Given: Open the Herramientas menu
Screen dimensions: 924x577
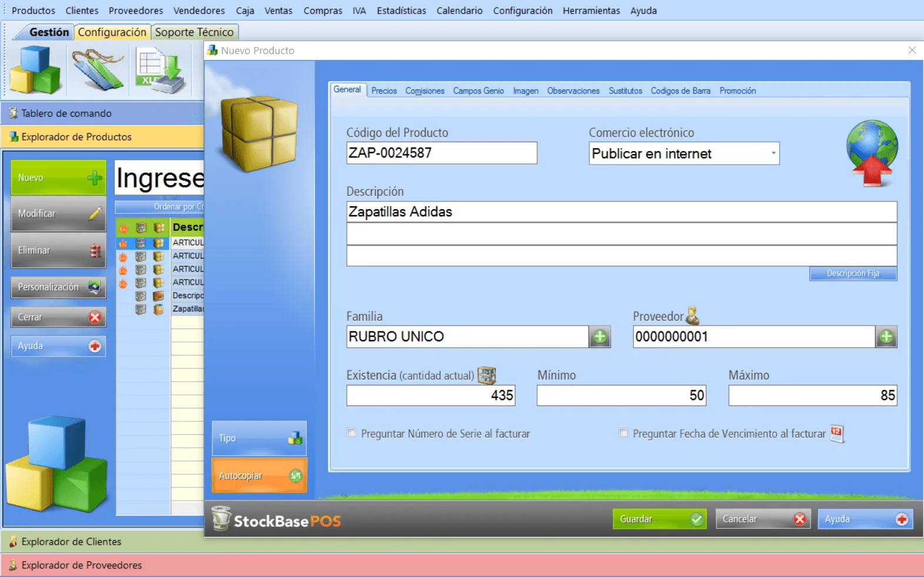Looking at the screenshot, I should [591, 11].
